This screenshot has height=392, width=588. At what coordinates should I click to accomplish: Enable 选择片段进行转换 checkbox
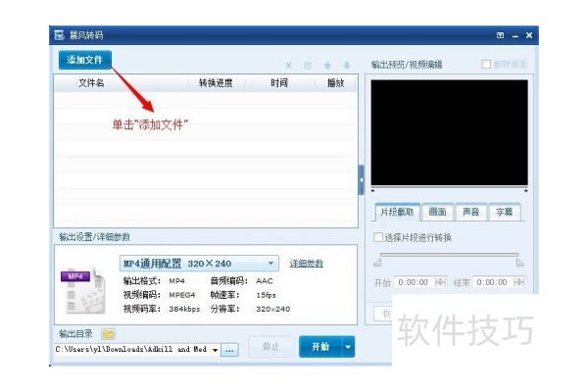point(378,237)
